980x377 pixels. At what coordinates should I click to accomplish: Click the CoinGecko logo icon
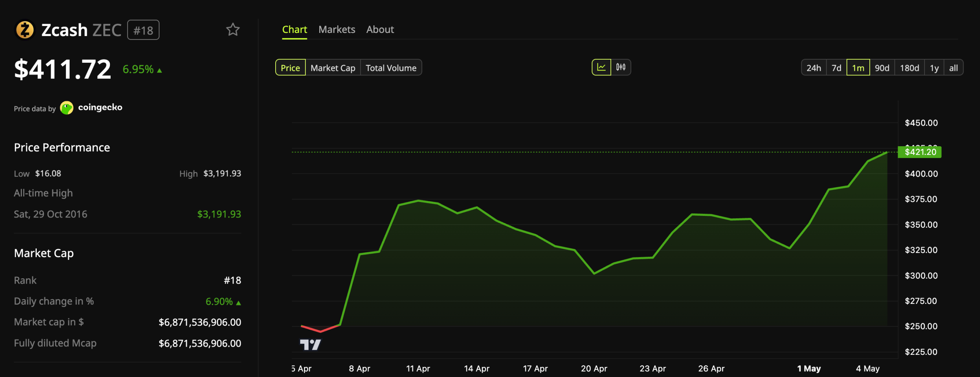pos(67,108)
